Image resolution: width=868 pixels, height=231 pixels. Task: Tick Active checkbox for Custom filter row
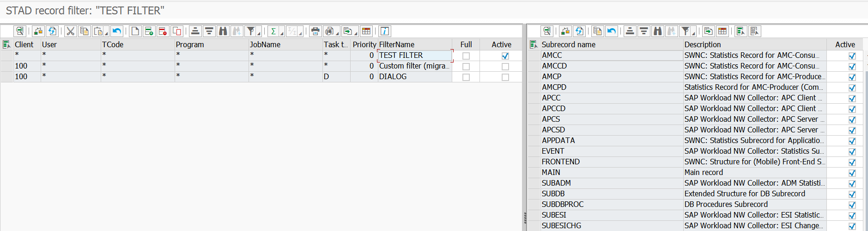click(x=505, y=66)
